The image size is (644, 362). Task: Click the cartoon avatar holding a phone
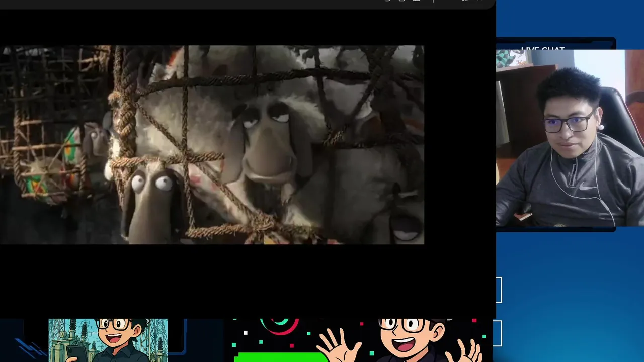108,340
